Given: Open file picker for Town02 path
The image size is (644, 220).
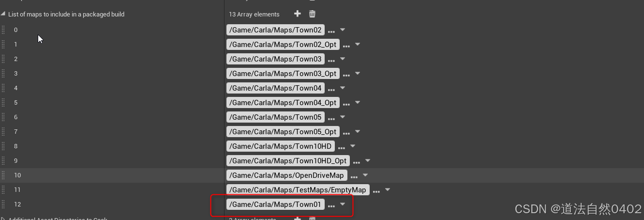Looking at the screenshot, I should [x=331, y=31].
